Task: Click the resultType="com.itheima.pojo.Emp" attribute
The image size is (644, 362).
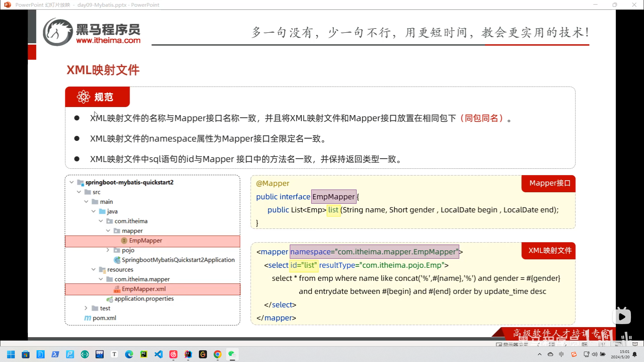Action: [382, 265]
